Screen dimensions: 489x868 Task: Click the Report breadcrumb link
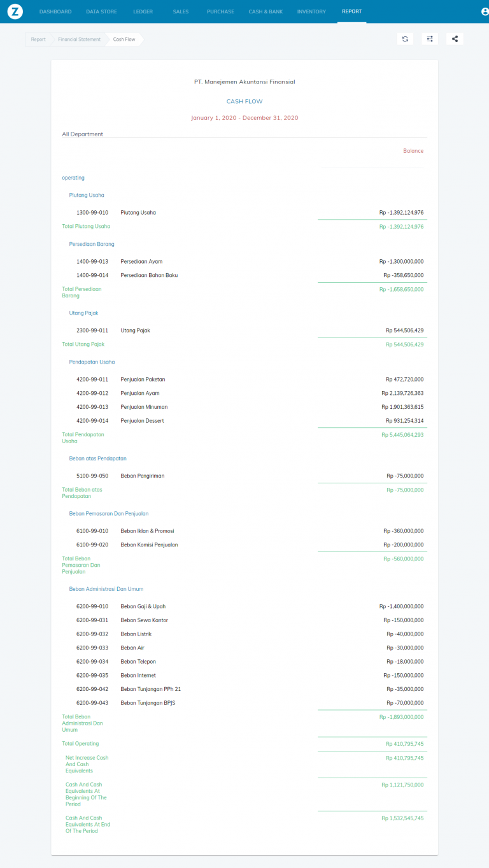(38, 39)
